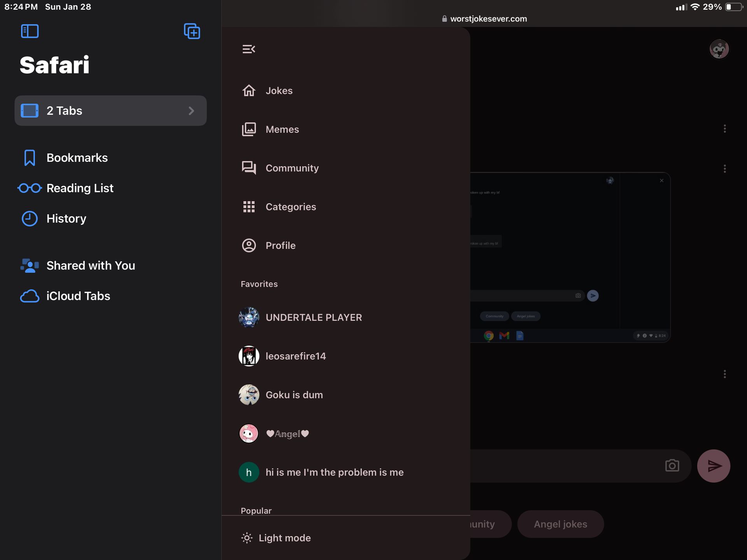The width and height of the screenshot is (747, 560).
Task: Open the camera attachment icon
Action: (x=672, y=465)
